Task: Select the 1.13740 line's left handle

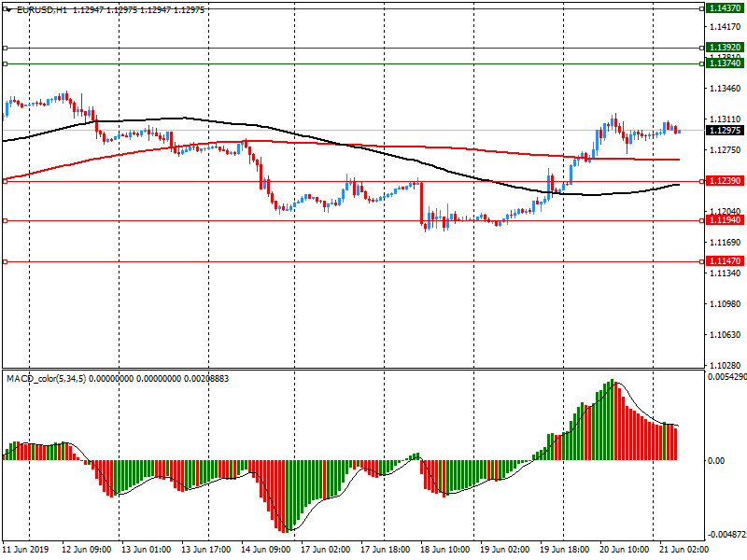Action: click(x=6, y=63)
